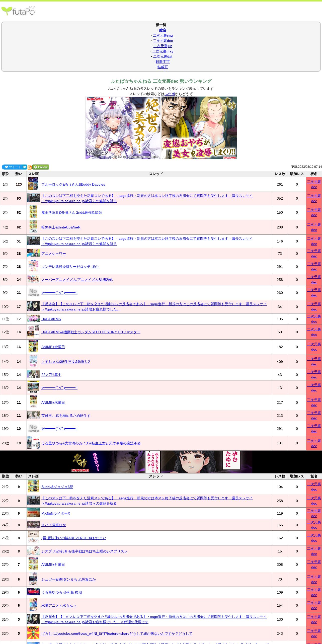Image resolution: width=322 pixels, height=644 pixels.
Task: Click the 絶世の美女が FANZA GAMES banner ad
Action: (x=123, y=128)
